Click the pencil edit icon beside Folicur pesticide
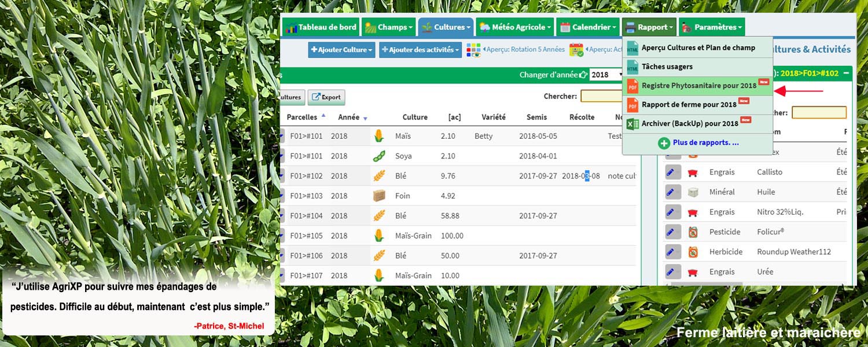The width and height of the screenshot is (868, 347). click(672, 231)
